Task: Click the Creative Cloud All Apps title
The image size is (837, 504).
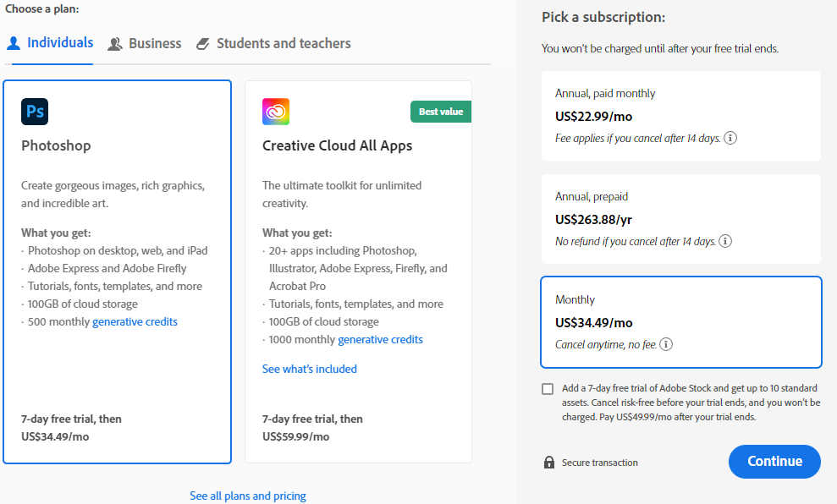Action: point(338,145)
